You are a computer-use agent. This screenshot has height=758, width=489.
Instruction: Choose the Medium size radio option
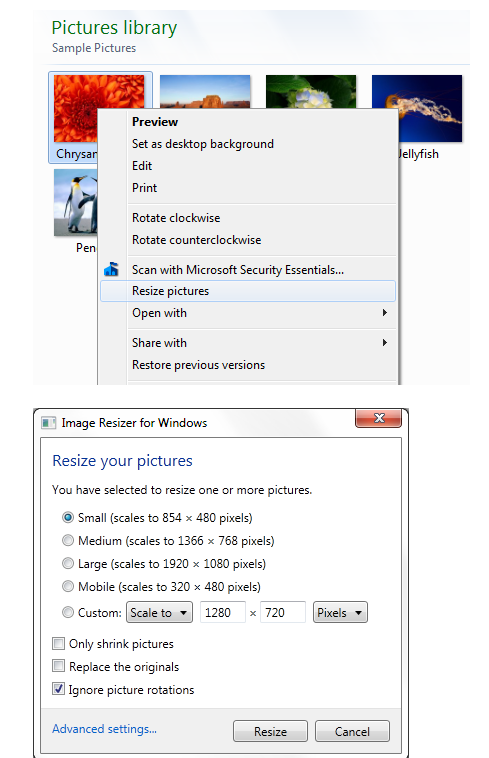coord(68,540)
